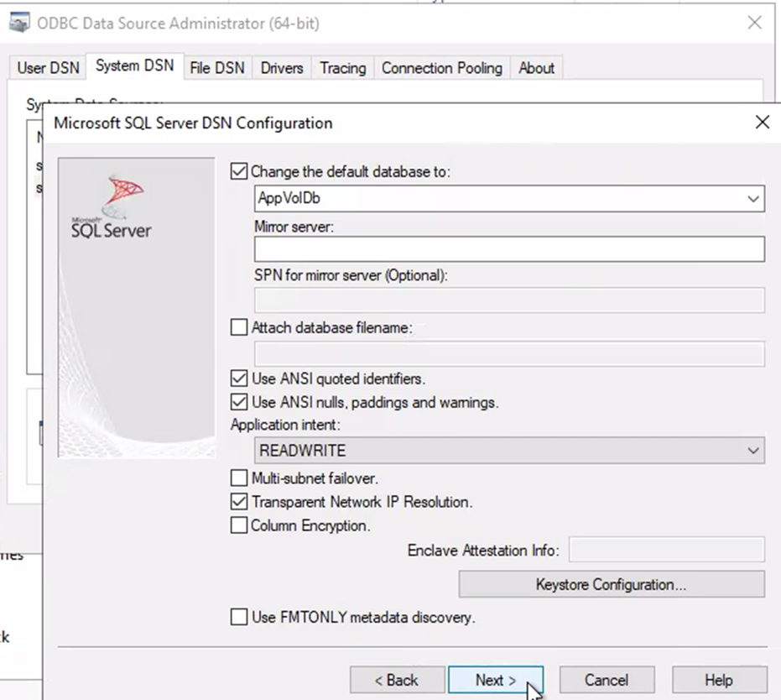Expand the AppVolDb default database dropdown
Screen dimensions: 781x700
[x=752, y=199]
